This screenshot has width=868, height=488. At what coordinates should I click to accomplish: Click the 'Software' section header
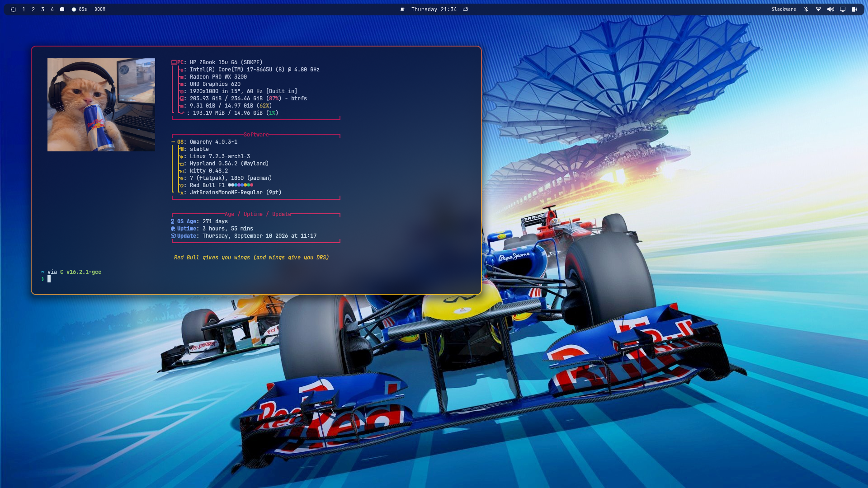point(256,135)
